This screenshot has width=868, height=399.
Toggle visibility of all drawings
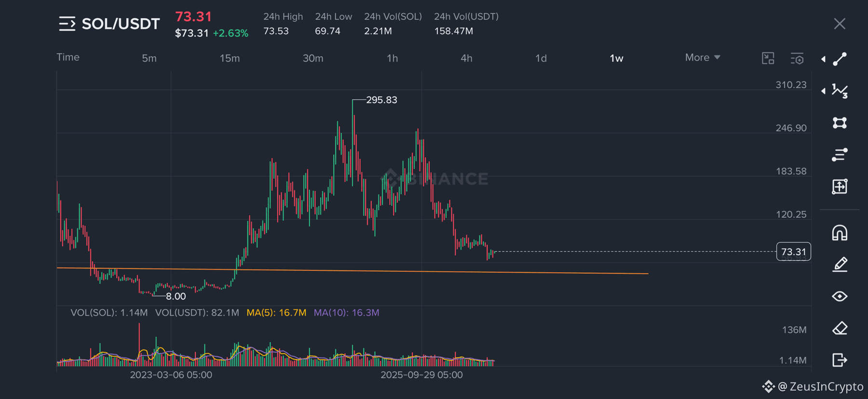[x=840, y=296]
